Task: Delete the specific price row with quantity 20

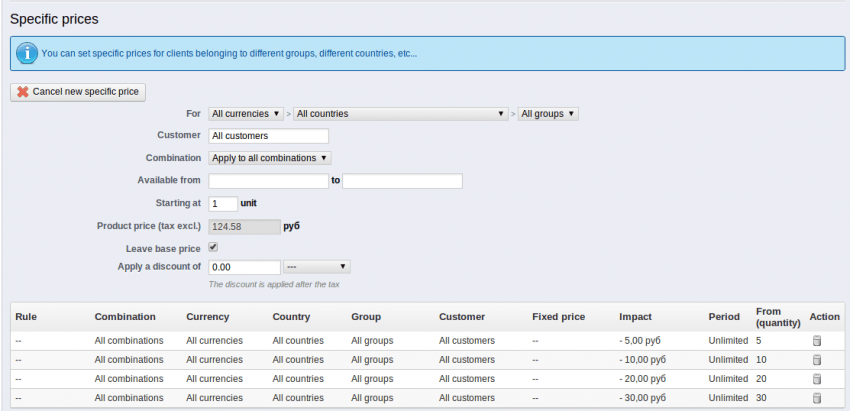Action: coord(817,379)
